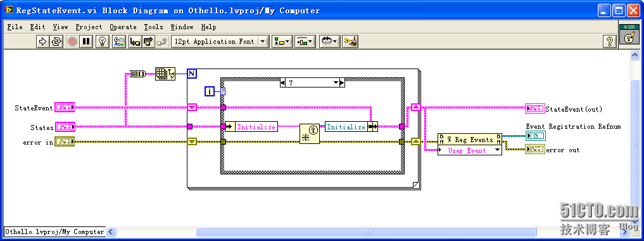Open the 12pt Application Font dropdown
This screenshot has height=241, width=644.
[x=220, y=41]
